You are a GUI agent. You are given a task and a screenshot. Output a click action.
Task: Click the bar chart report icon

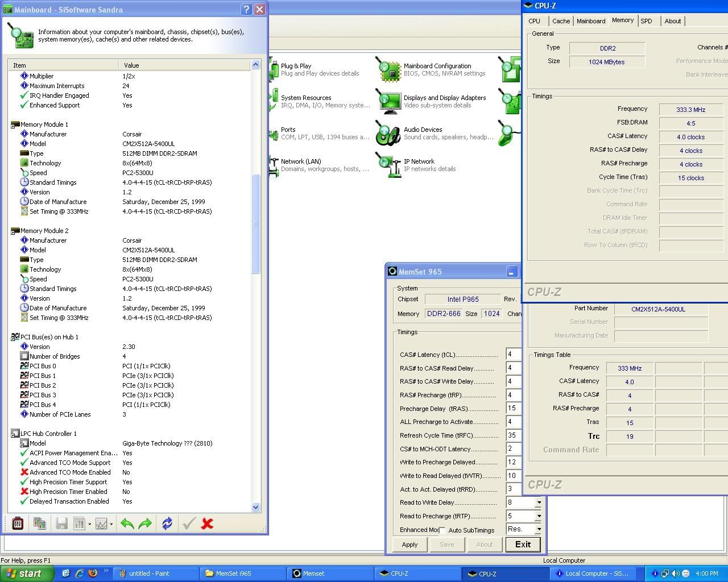[x=79, y=523]
